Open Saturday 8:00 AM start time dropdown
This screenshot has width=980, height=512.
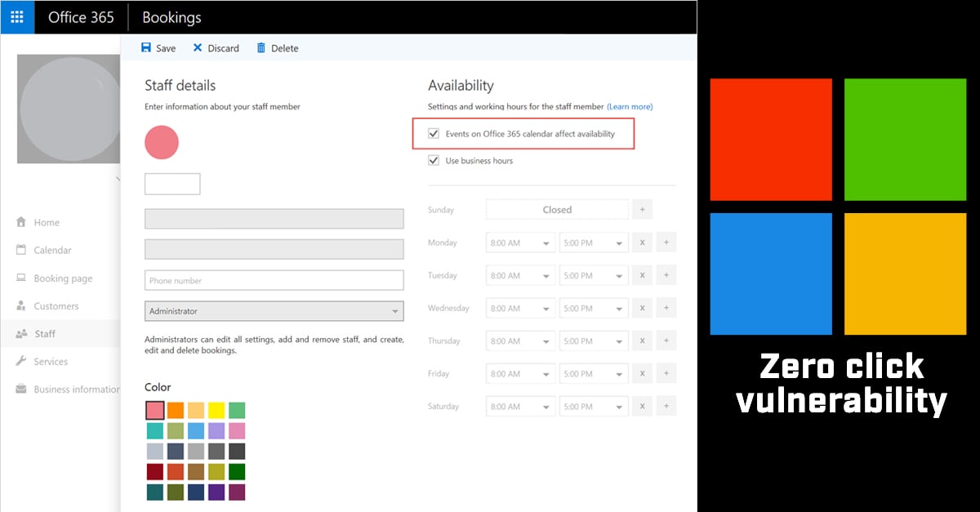point(520,406)
